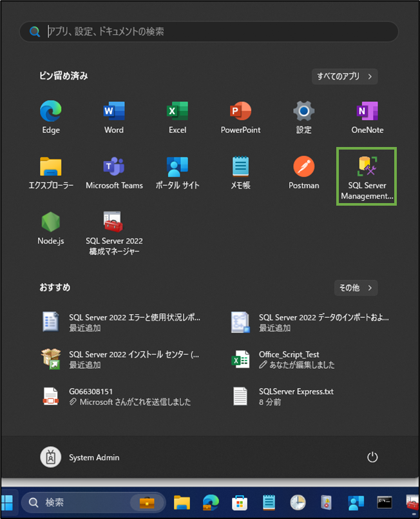
Task: Open メモ帳 notepad app
Action: tap(240, 173)
